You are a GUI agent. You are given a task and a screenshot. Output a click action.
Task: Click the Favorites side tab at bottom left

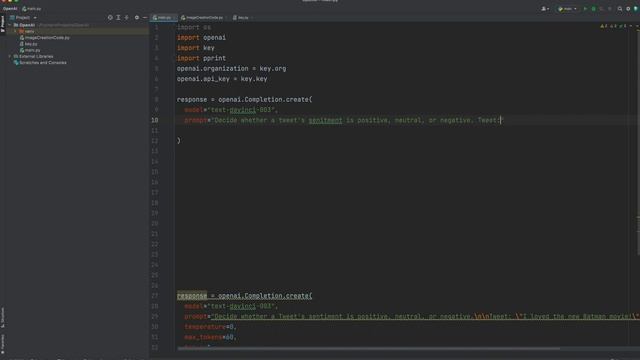point(2,344)
